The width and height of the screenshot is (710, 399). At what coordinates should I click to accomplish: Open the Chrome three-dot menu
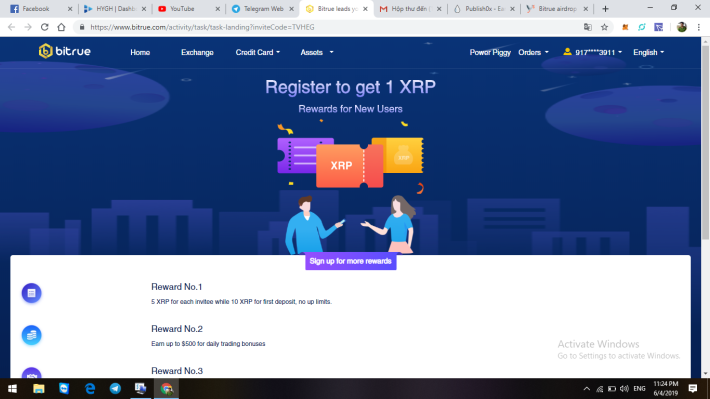(699, 27)
